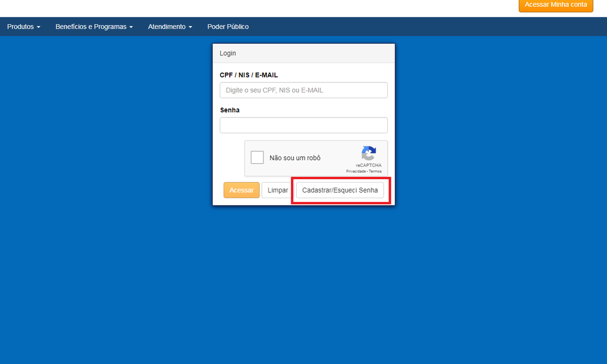Click the Cadastrar/Esqueci Senha button

[340, 190]
